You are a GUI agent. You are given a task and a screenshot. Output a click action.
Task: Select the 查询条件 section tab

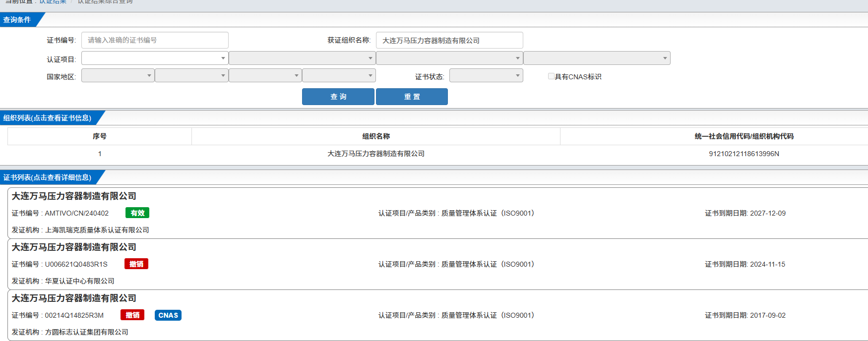(x=20, y=20)
